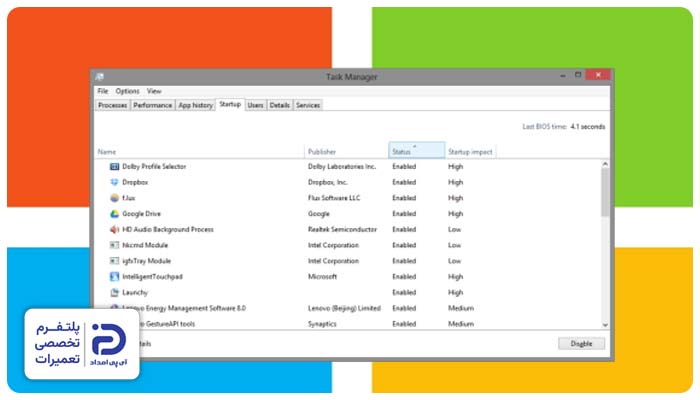Sort by the Startup impact column header

click(470, 152)
